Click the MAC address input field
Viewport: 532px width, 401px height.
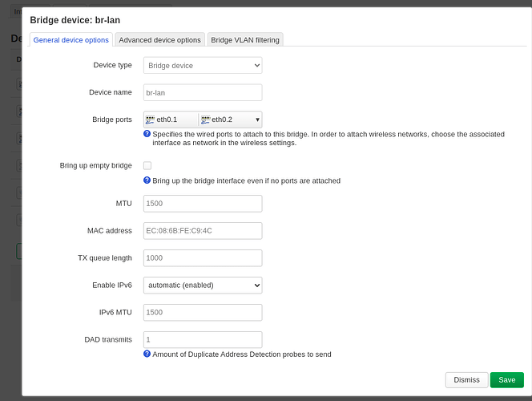(203, 230)
